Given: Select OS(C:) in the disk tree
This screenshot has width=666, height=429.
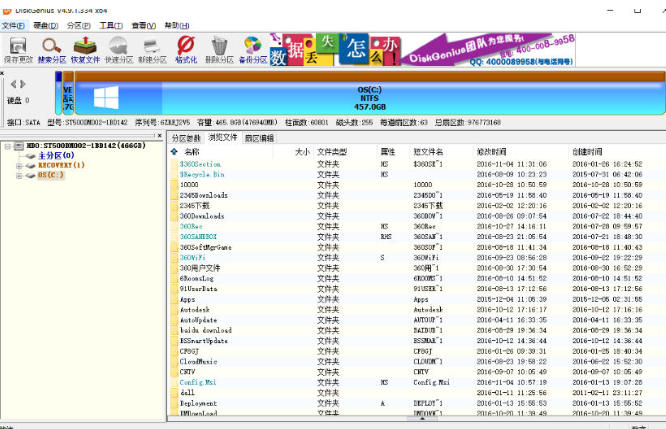Looking at the screenshot, I should click(51, 175).
